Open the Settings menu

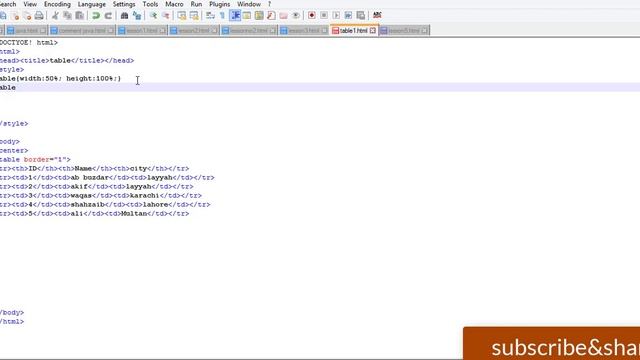pyautogui.click(x=124, y=4)
